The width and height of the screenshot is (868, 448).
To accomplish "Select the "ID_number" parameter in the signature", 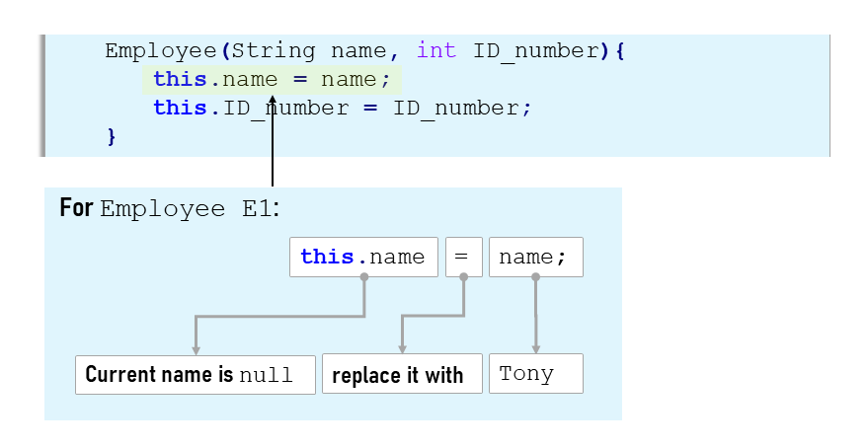I will click(x=535, y=50).
